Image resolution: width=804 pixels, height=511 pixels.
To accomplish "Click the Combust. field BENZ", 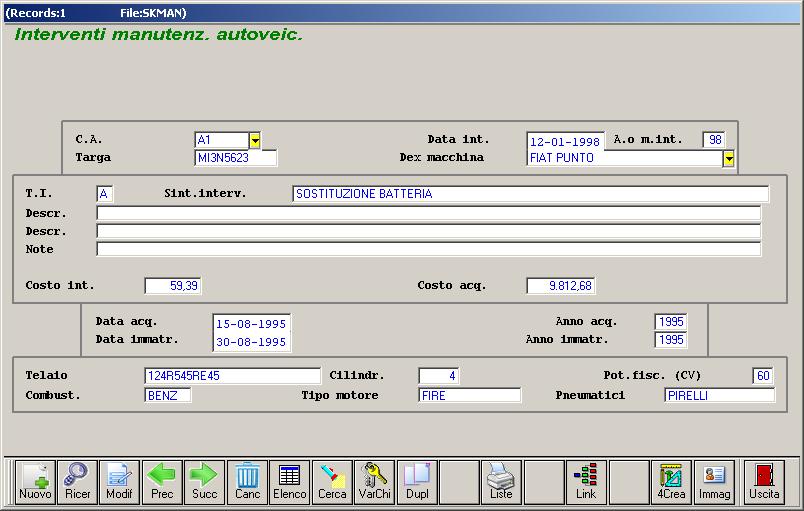I will 168,395.
